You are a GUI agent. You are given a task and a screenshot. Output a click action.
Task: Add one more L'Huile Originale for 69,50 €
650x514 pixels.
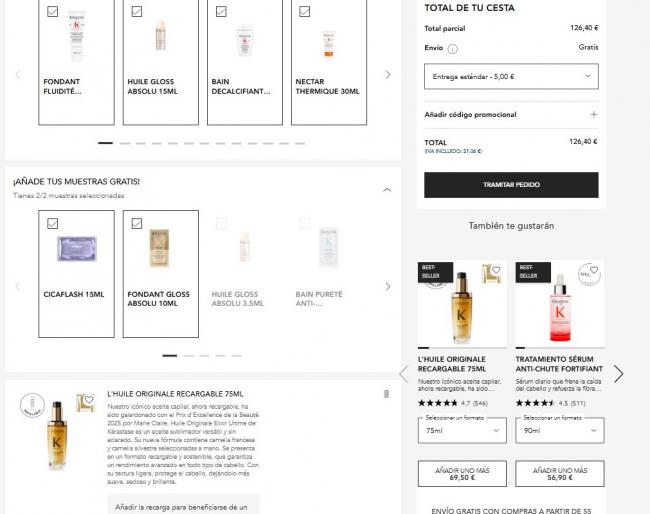[462, 473]
